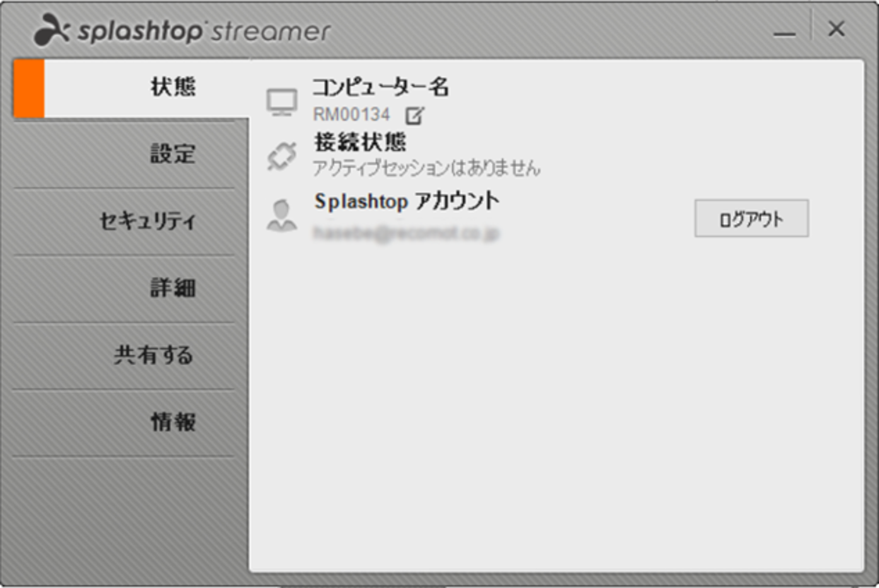Click the computer monitor icon

[281, 102]
